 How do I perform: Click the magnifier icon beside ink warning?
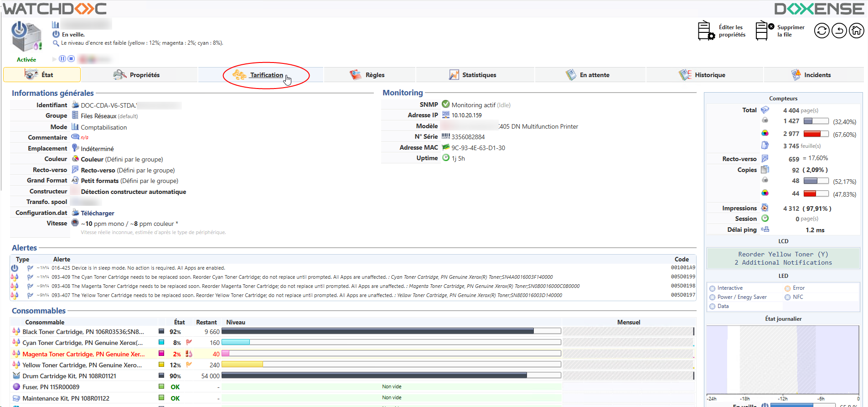[x=56, y=43]
